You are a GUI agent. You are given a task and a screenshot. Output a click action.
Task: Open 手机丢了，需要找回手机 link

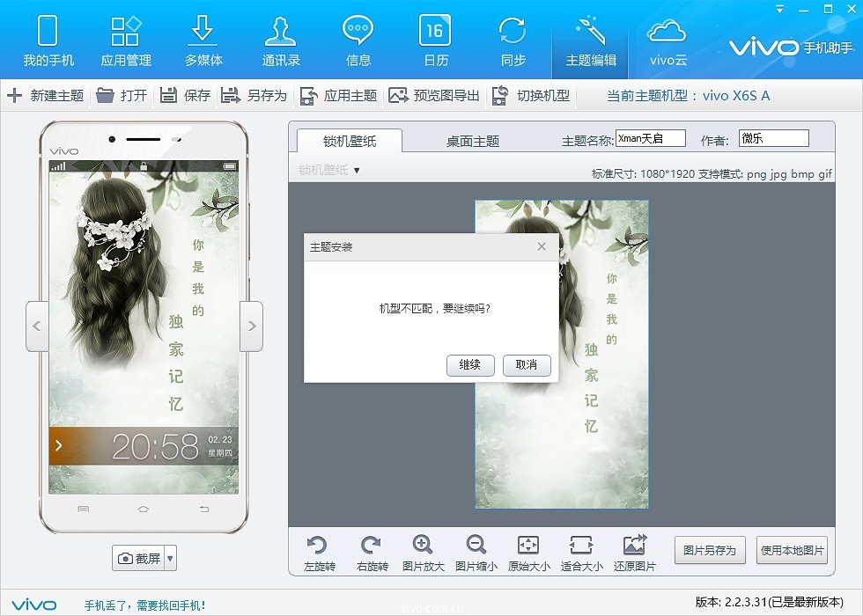(x=144, y=605)
